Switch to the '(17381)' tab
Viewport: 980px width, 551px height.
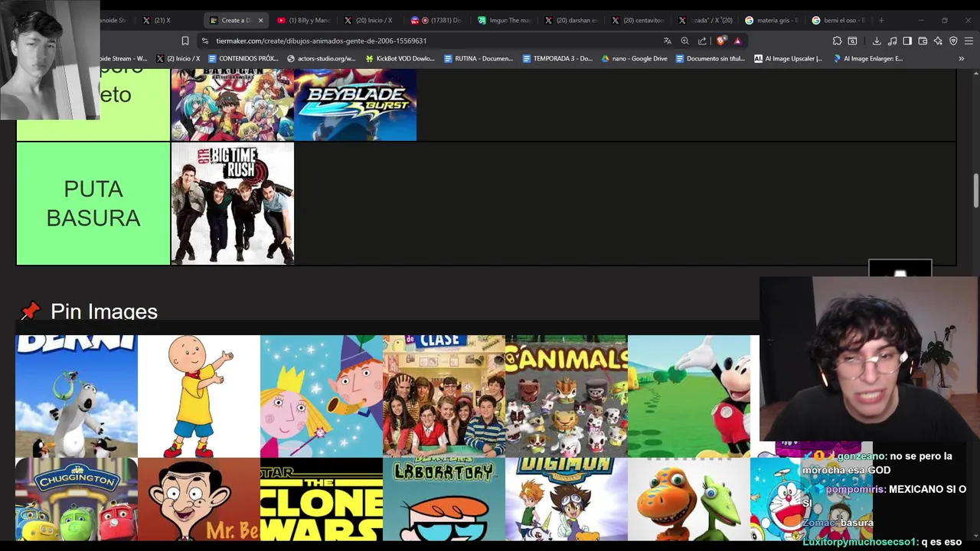tap(436, 20)
